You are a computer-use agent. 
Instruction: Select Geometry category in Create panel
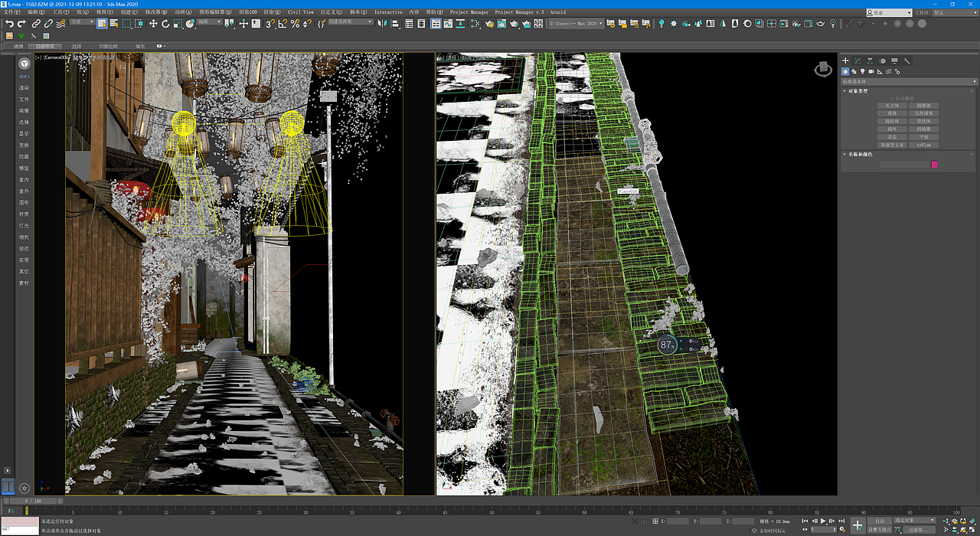[845, 71]
